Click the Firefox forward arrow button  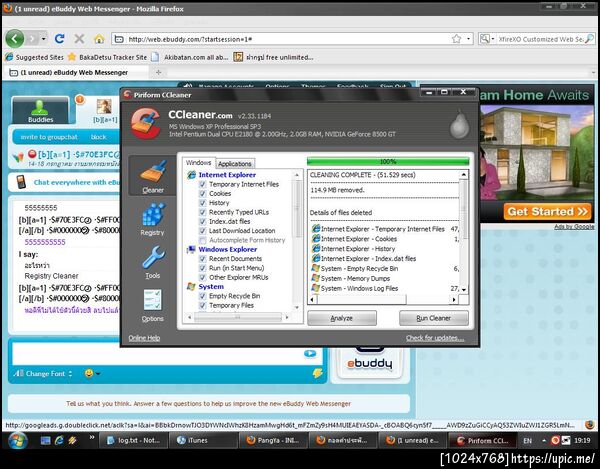click(33, 39)
